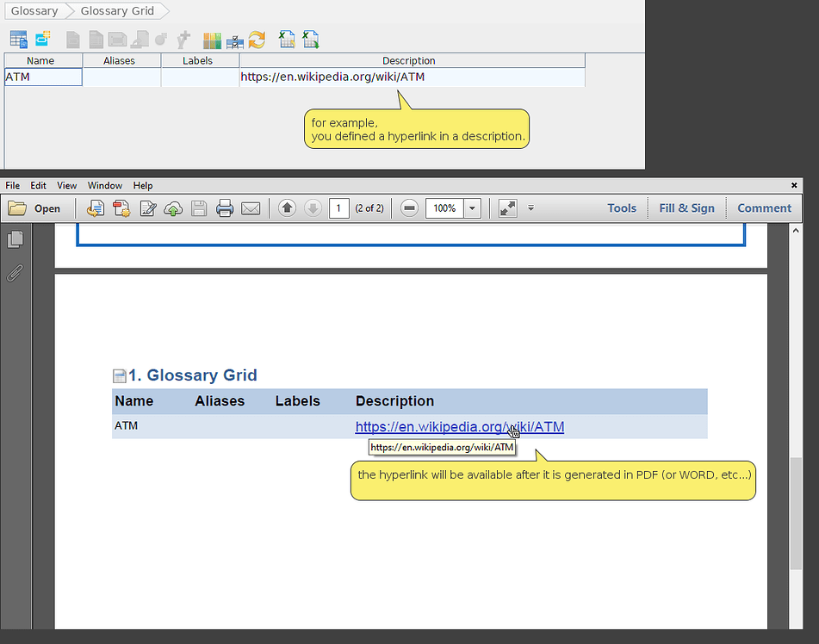Image resolution: width=819 pixels, height=644 pixels.
Task: Toggle full screen reading mode icon
Action: pyautogui.click(x=506, y=207)
